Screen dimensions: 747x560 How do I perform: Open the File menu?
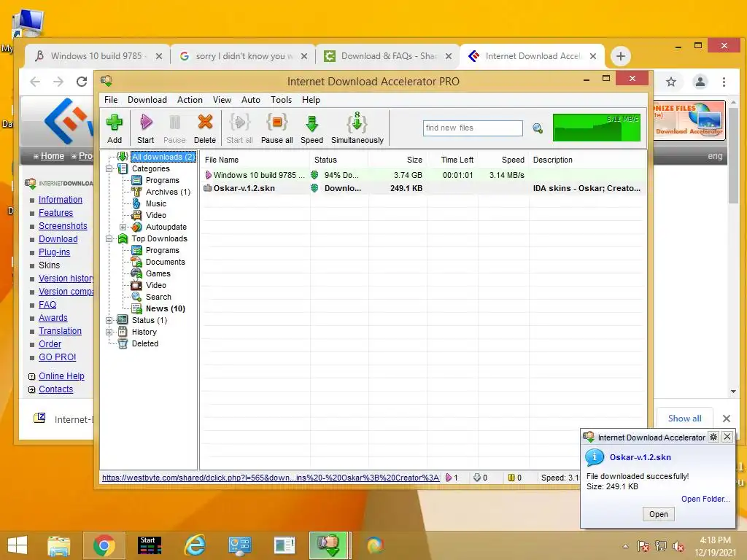pyautogui.click(x=111, y=100)
